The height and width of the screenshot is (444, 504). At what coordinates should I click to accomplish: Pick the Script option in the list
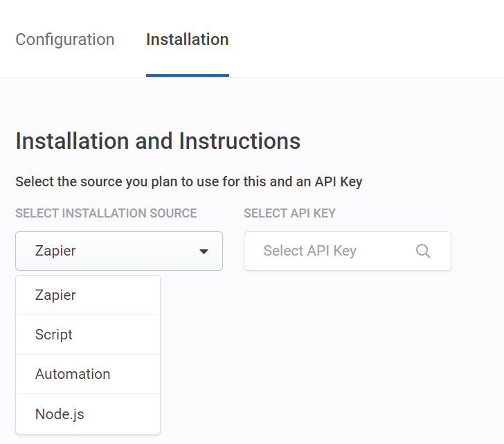(54, 335)
